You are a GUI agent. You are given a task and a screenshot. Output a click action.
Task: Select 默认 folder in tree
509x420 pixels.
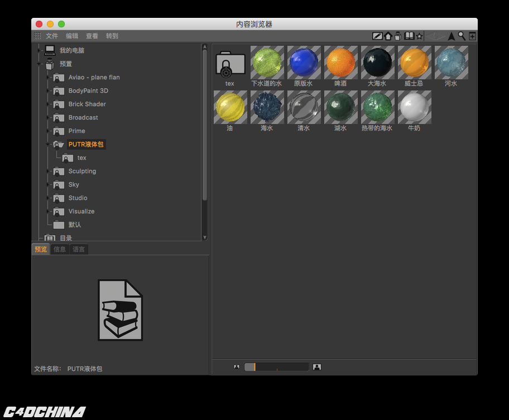pos(75,225)
